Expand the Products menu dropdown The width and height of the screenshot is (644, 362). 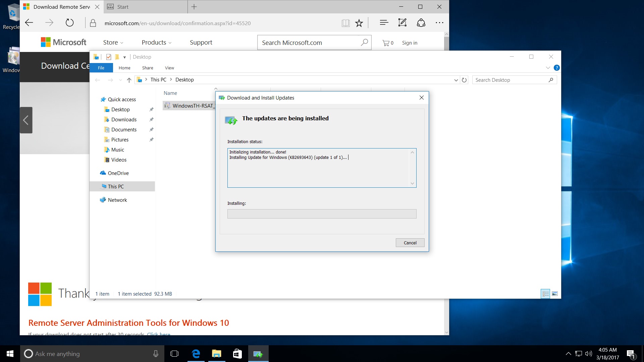[x=157, y=43]
